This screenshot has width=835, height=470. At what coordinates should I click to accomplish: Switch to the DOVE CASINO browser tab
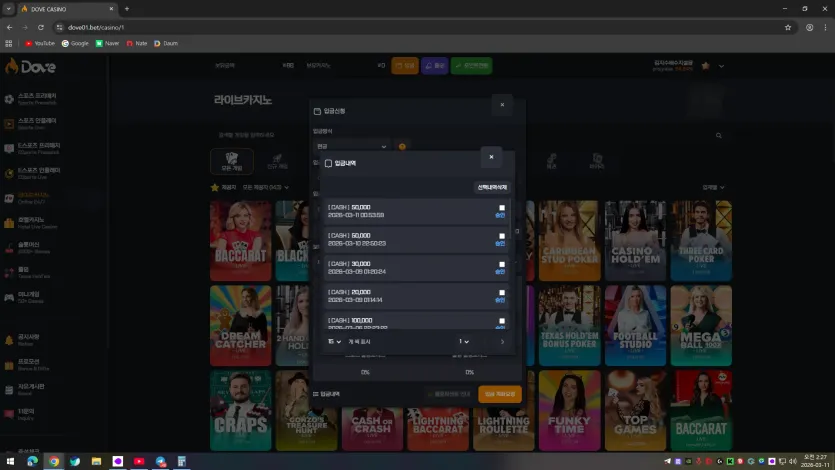tap(67, 9)
